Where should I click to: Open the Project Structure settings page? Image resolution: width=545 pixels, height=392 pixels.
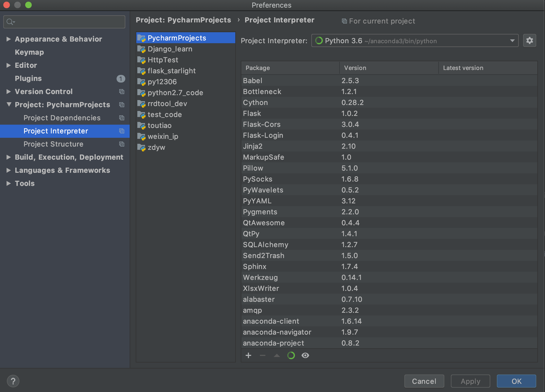53,144
